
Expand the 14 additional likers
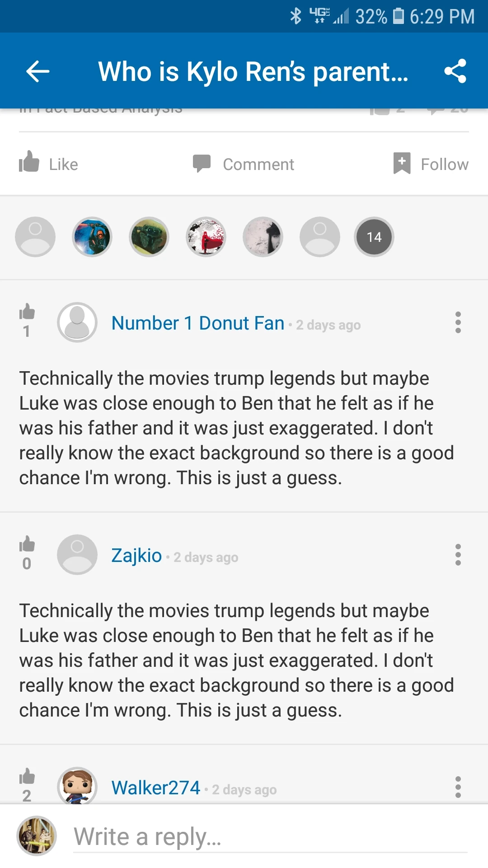(x=374, y=236)
